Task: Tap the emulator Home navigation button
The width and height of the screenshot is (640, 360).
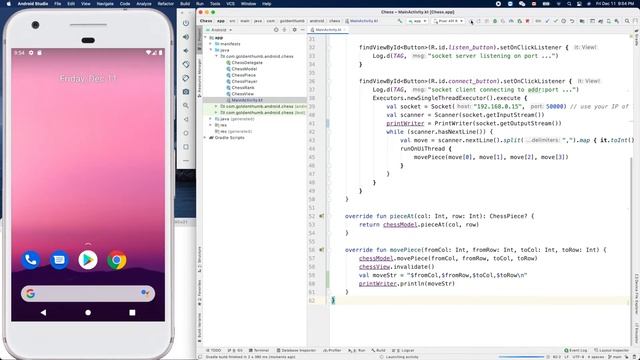Action: 88,312
